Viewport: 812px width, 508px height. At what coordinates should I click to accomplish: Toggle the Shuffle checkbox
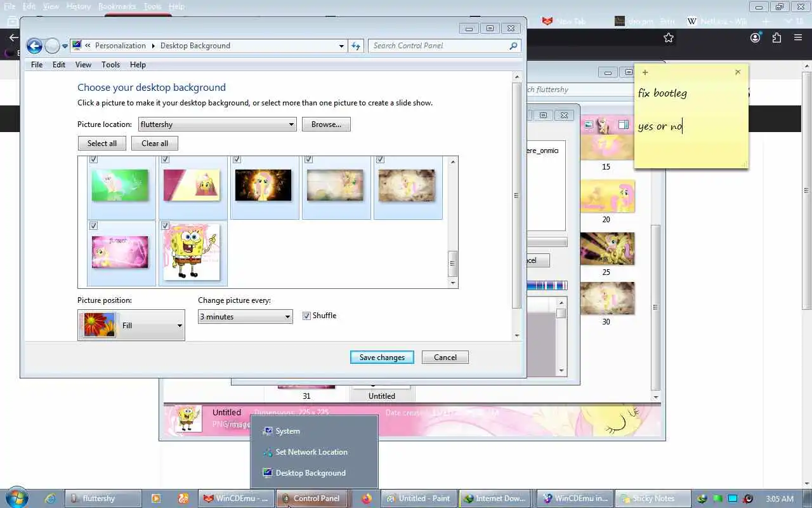click(x=306, y=316)
